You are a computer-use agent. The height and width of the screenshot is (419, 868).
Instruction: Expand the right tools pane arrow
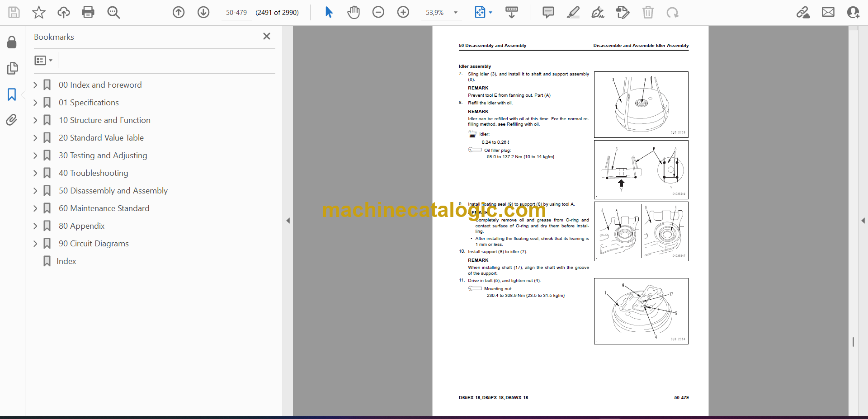(x=863, y=221)
